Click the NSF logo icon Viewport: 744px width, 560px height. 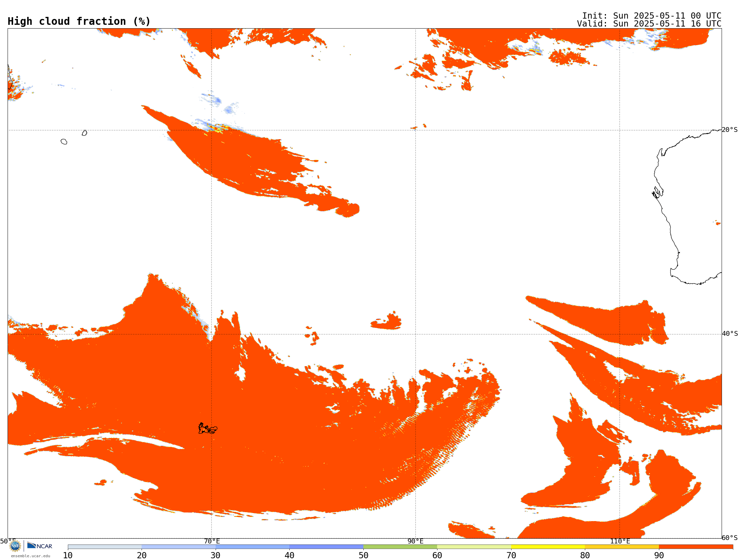point(15,546)
